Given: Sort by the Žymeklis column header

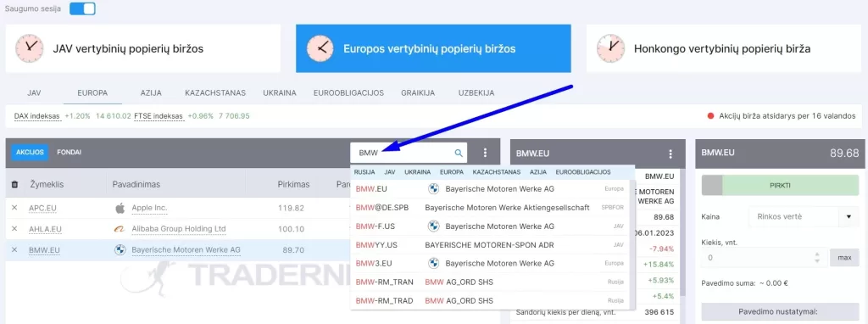Looking at the screenshot, I should click(47, 184).
